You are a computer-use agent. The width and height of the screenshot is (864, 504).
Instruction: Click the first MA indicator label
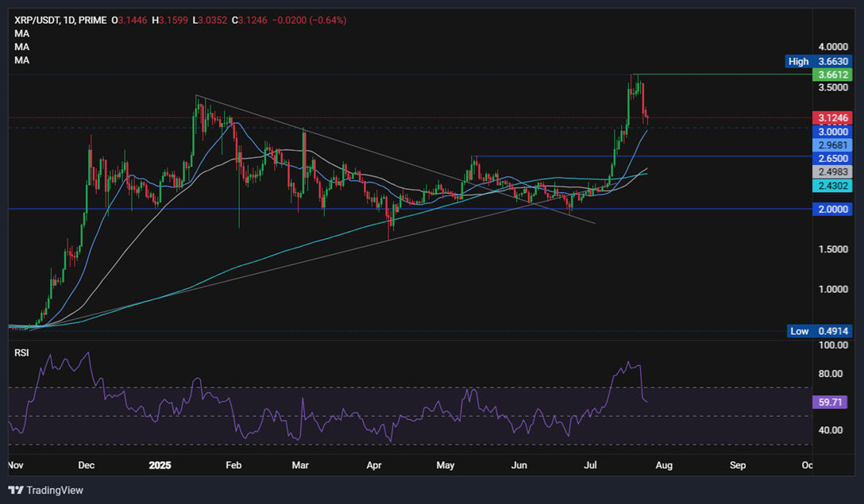22,33
